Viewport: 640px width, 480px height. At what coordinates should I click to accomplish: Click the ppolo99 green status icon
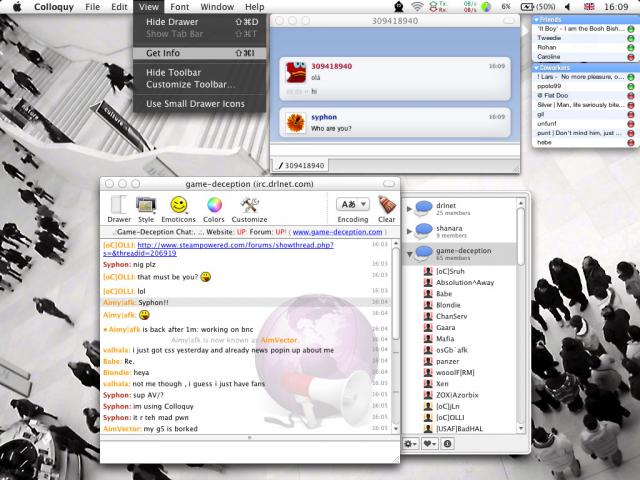(631, 86)
